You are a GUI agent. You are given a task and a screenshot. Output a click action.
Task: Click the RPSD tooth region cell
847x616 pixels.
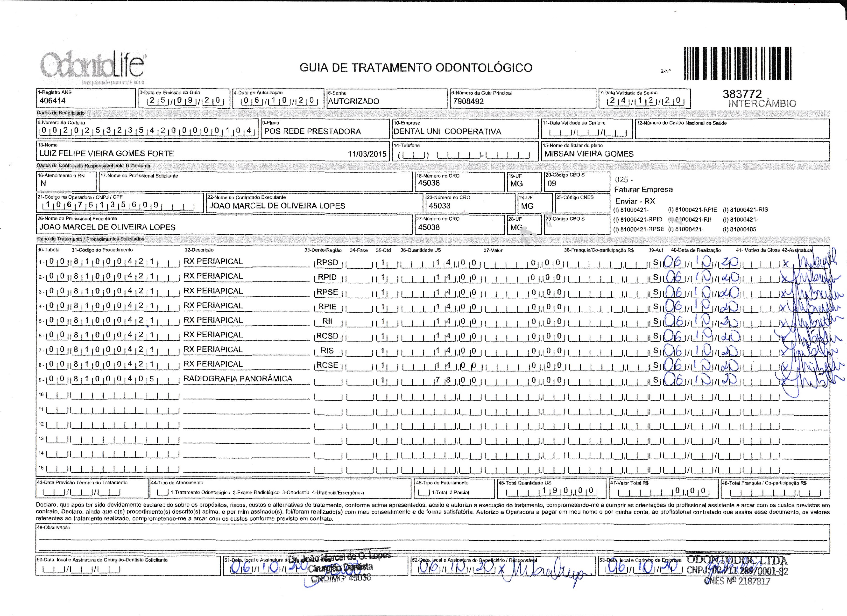click(x=327, y=262)
